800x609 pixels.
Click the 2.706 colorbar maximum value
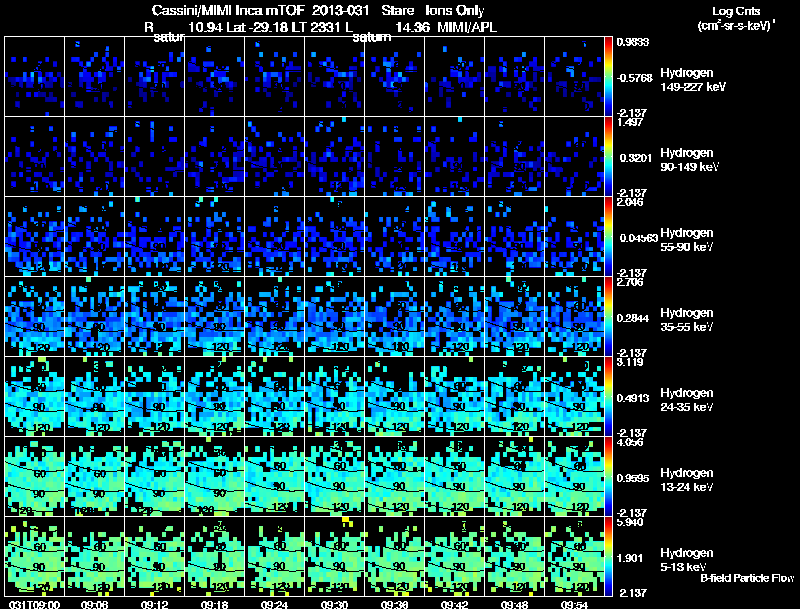click(x=630, y=282)
